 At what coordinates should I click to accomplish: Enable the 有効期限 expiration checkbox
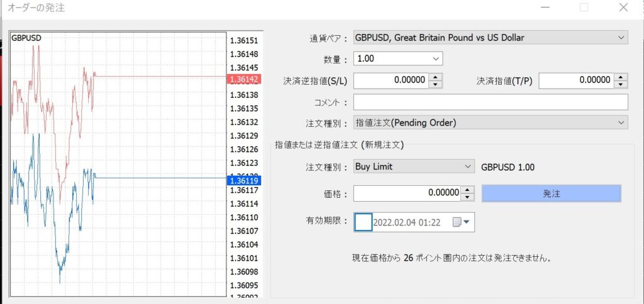coord(364,222)
